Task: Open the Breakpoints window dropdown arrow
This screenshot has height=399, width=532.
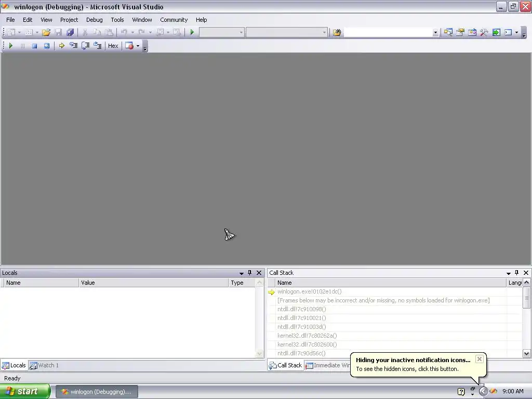Action: [138, 46]
